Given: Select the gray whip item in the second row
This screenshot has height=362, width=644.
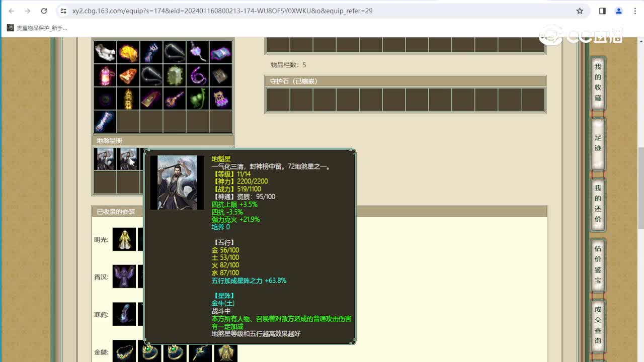Looking at the screenshot, I should (x=151, y=75).
